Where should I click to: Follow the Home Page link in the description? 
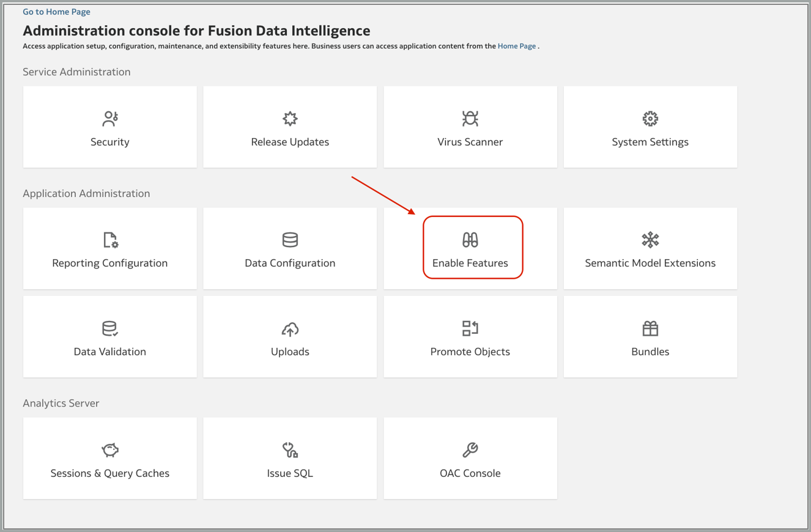point(516,46)
